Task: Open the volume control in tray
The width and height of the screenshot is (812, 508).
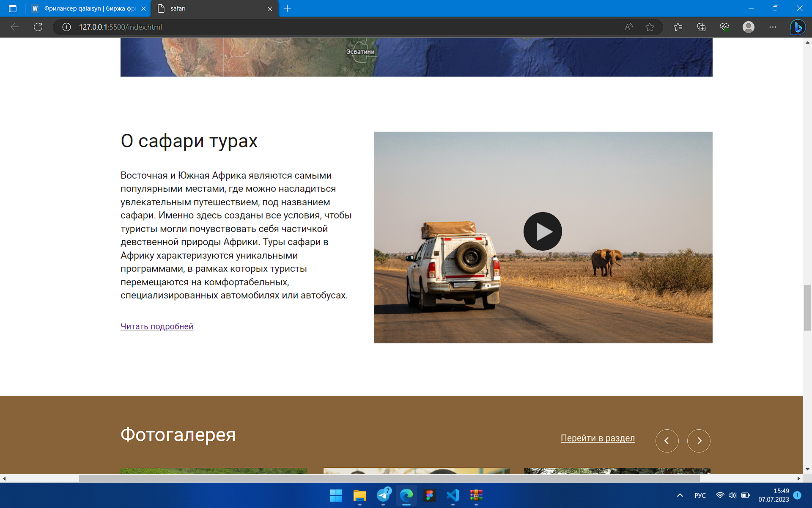Action: pos(732,495)
